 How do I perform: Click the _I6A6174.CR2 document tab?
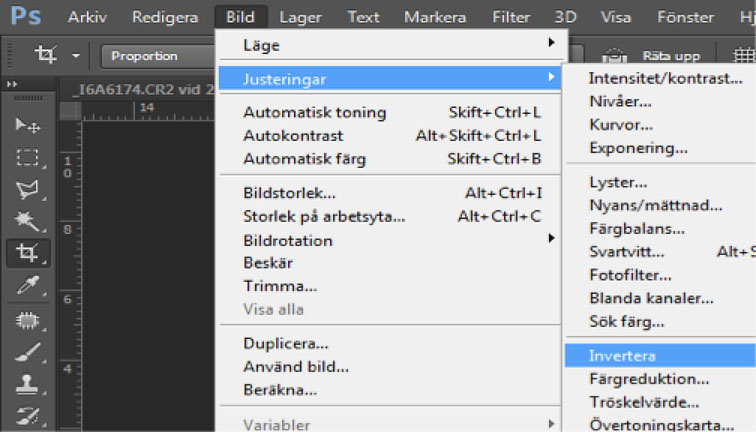(142, 90)
